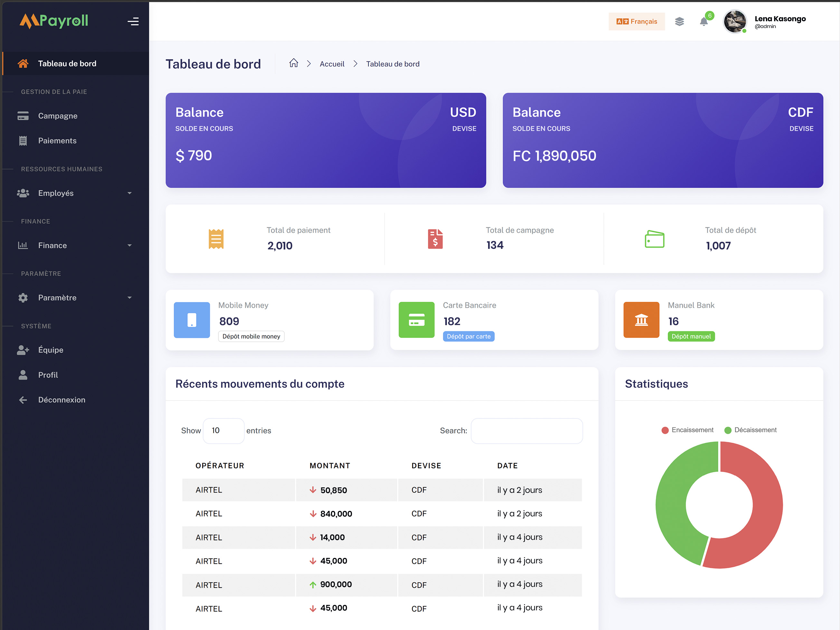
Task: Sort table by DATE column header
Action: (507, 465)
